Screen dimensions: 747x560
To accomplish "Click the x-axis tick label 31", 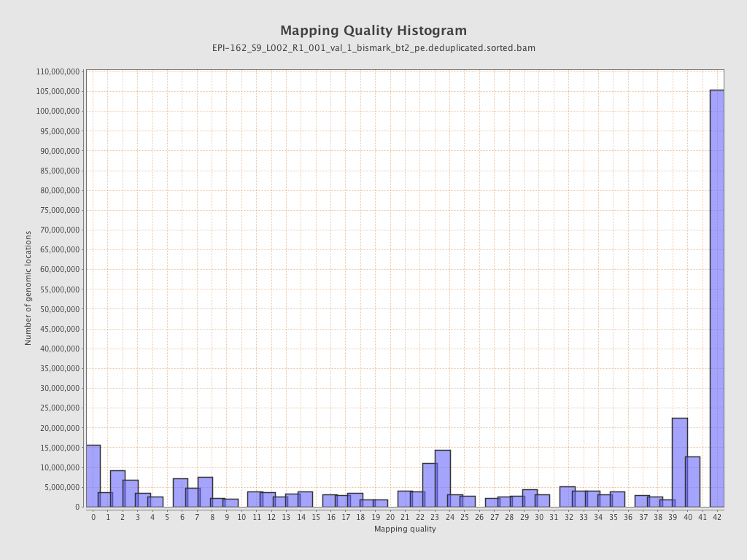I will pos(554,517).
